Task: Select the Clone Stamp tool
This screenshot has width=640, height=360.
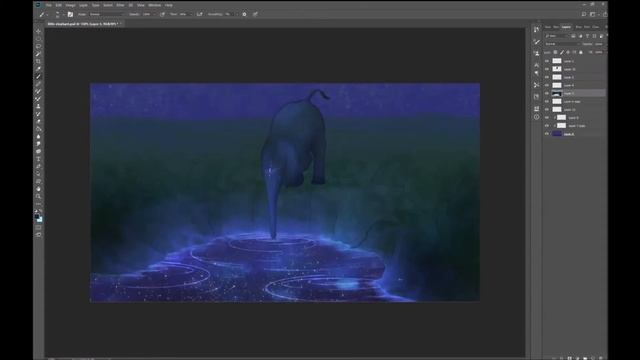Action: 39,106
